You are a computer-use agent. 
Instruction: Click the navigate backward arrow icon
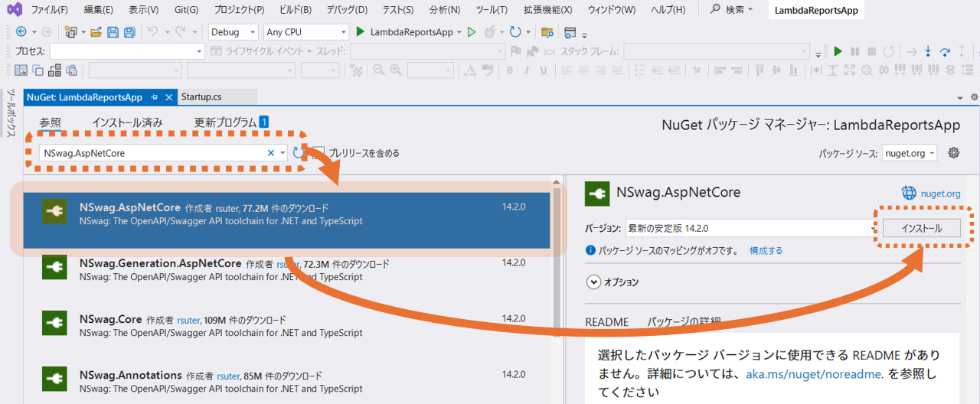coord(21,32)
